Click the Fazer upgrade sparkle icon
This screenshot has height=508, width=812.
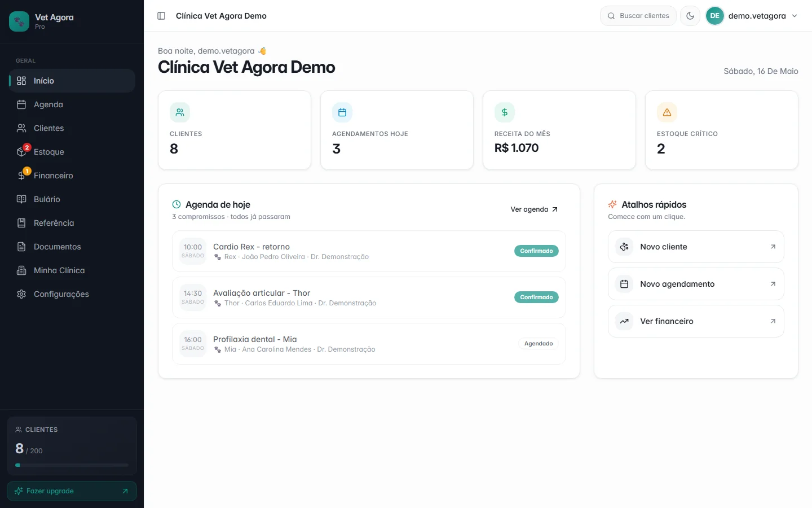[x=19, y=491]
